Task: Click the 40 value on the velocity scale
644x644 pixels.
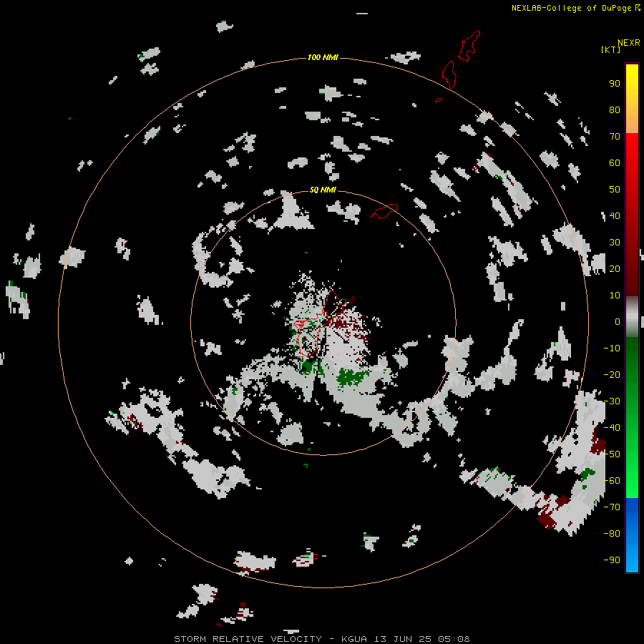Action: coord(615,215)
